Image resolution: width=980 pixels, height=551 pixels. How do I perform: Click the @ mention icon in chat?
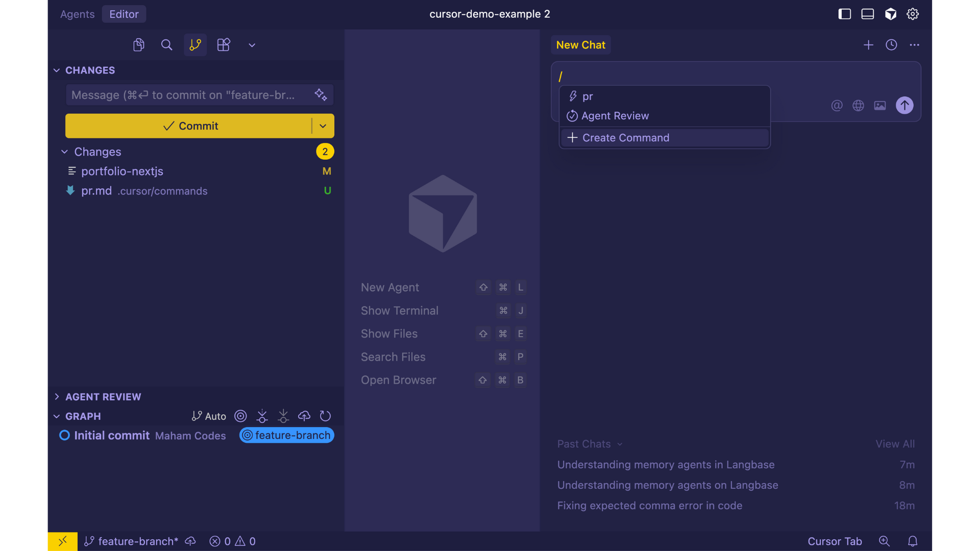pyautogui.click(x=837, y=106)
